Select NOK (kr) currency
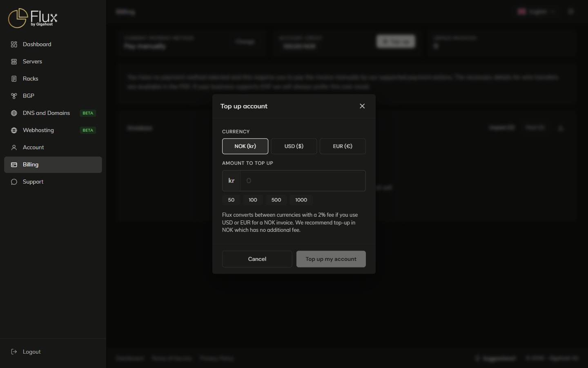This screenshot has height=368, width=588. point(245,146)
